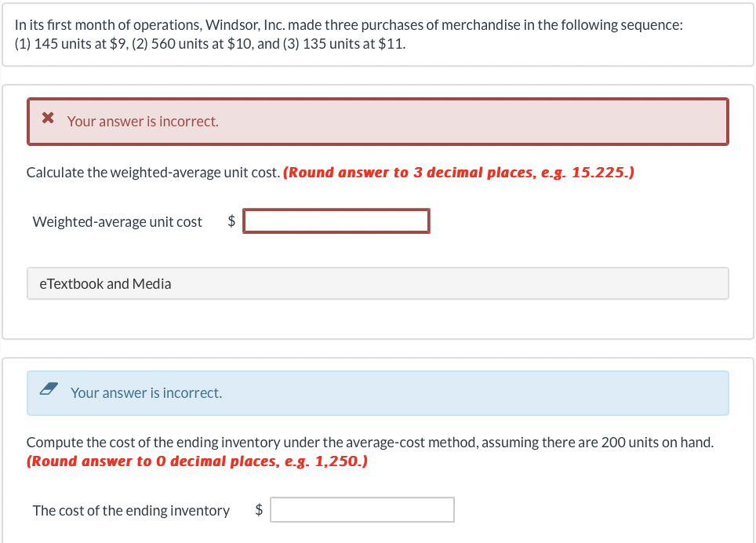Click the red alert banner at the top
Viewport: 756px width, 543px height.
(378, 121)
